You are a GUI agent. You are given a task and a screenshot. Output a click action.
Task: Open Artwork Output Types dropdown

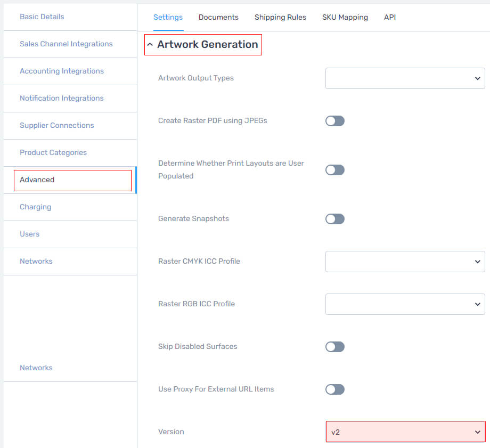[x=405, y=78]
